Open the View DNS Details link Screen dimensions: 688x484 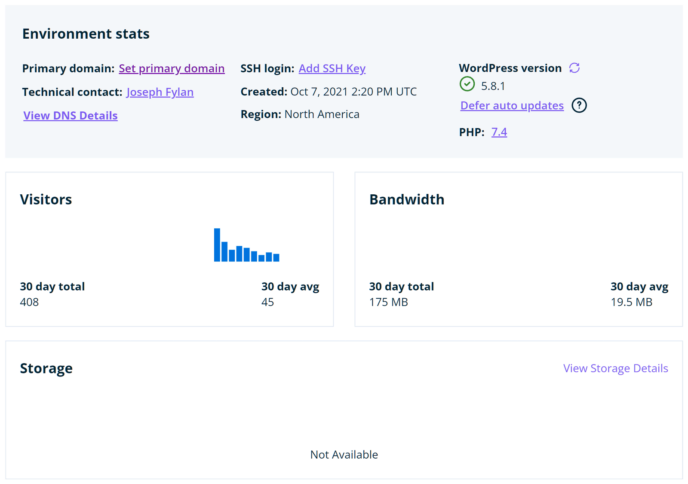[71, 115]
